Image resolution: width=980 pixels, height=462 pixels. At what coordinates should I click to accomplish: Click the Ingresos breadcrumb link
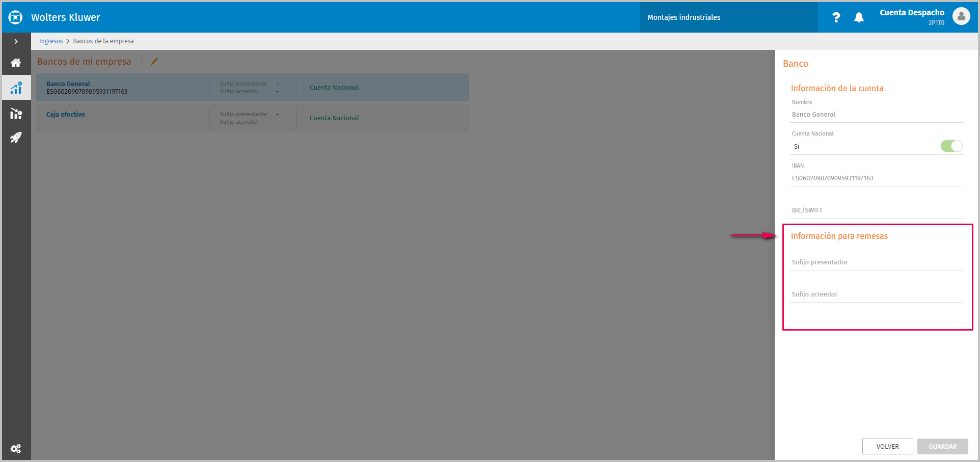click(51, 41)
